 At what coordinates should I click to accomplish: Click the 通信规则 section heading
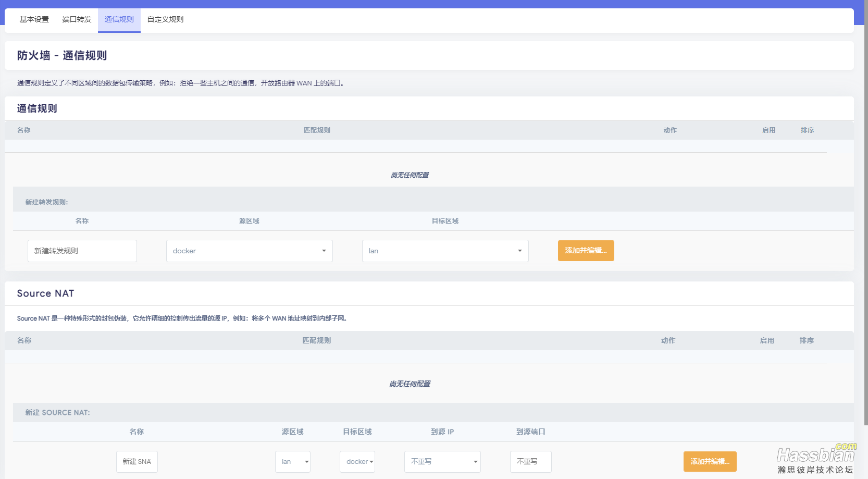coord(37,108)
